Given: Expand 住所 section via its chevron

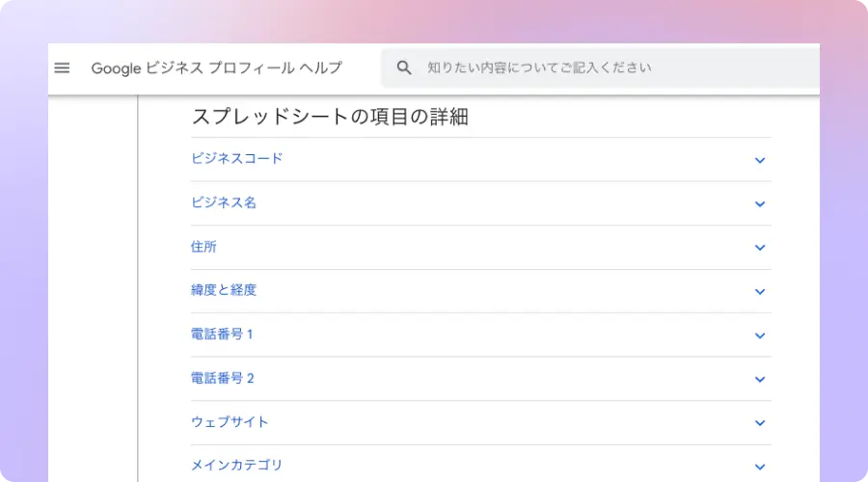Looking at the screenshot, I should click(x=760, y=248).
